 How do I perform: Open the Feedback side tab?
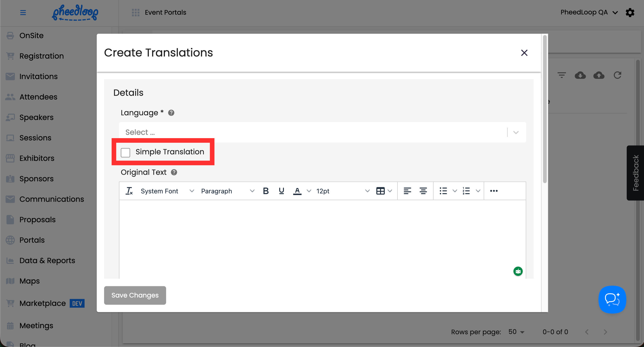point(635,173)
